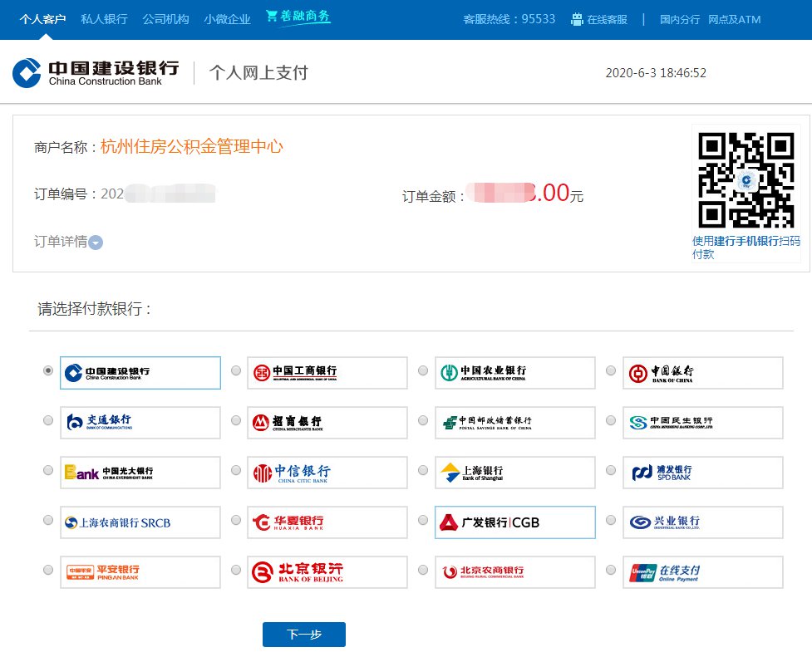Screen dimensions: 812x652
Task: Choose the 中国工商银行 radio button
Action: (236, 370)
